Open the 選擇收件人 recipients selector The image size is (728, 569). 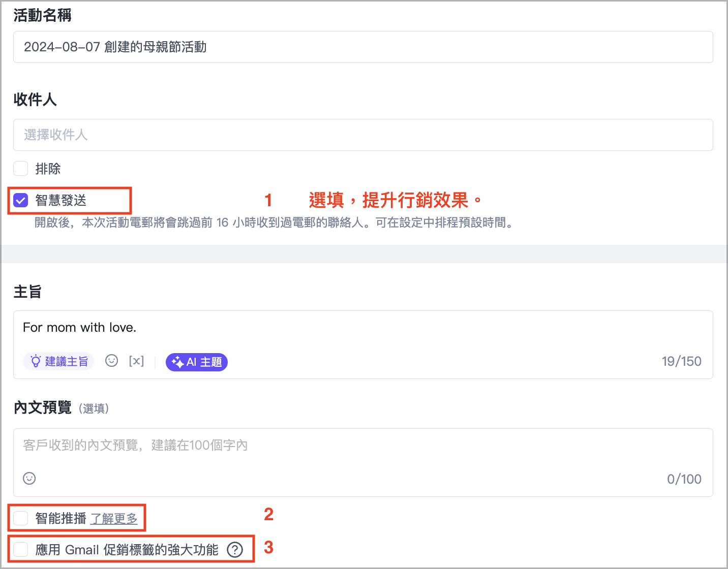click(x=363, y=135)
